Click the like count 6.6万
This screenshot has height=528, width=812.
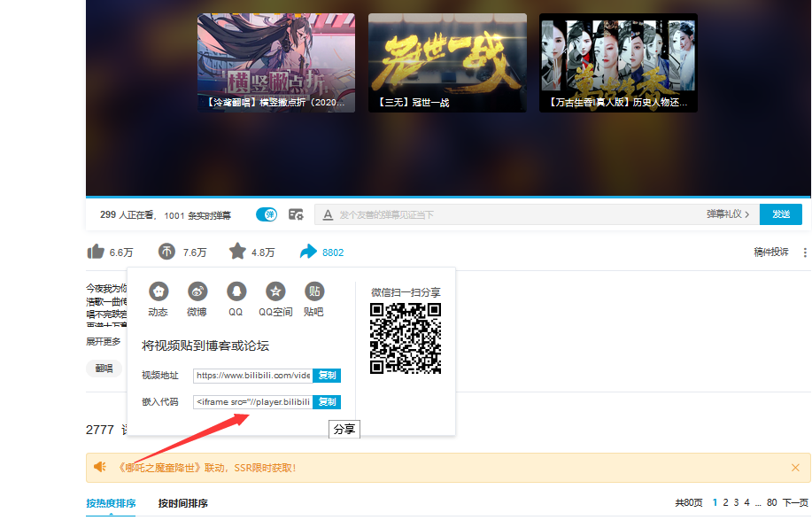121,252
